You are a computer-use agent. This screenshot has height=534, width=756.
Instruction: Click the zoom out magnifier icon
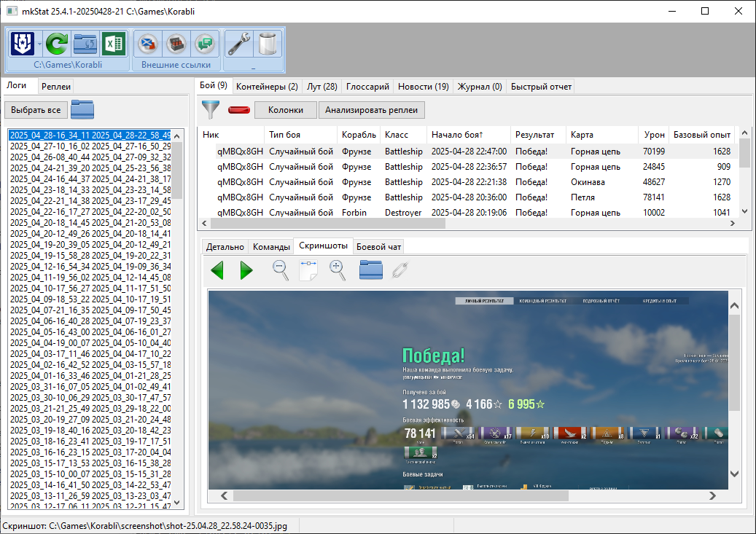click(x=280, y=270)
